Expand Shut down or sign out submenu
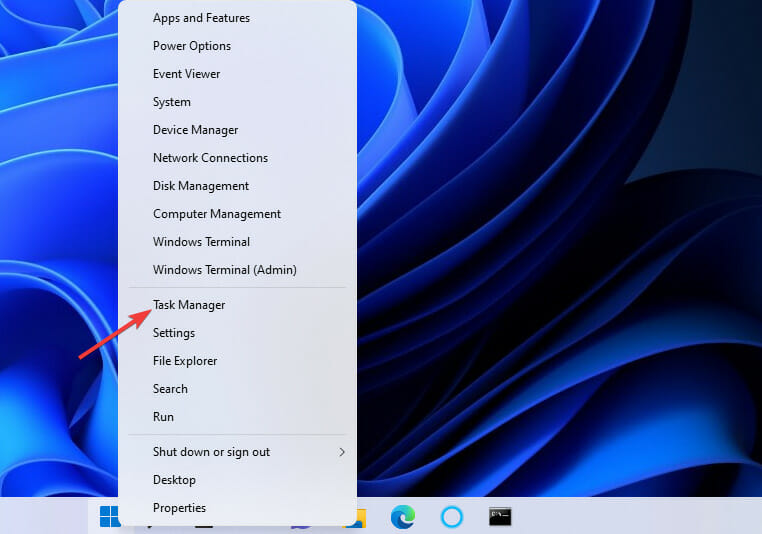The height and width of the screenshot is (534, 762). 237,452
